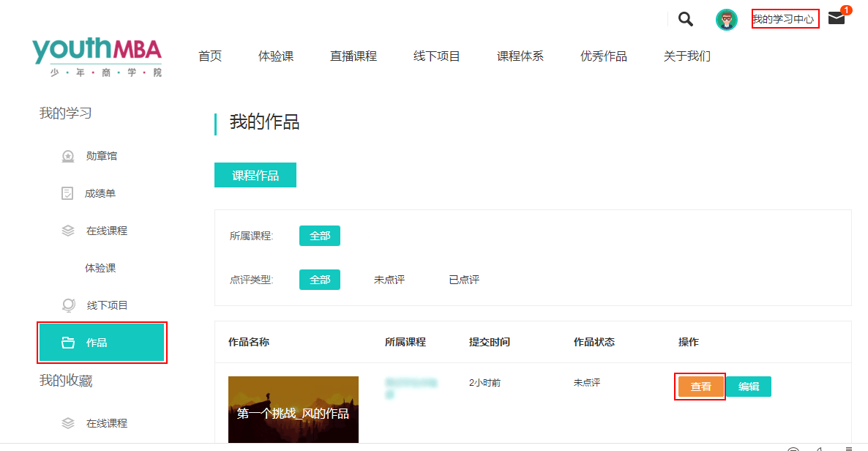Select 线下项目 label in sidebar
This screenshot has width=868, height=451.
pos(108,305)
